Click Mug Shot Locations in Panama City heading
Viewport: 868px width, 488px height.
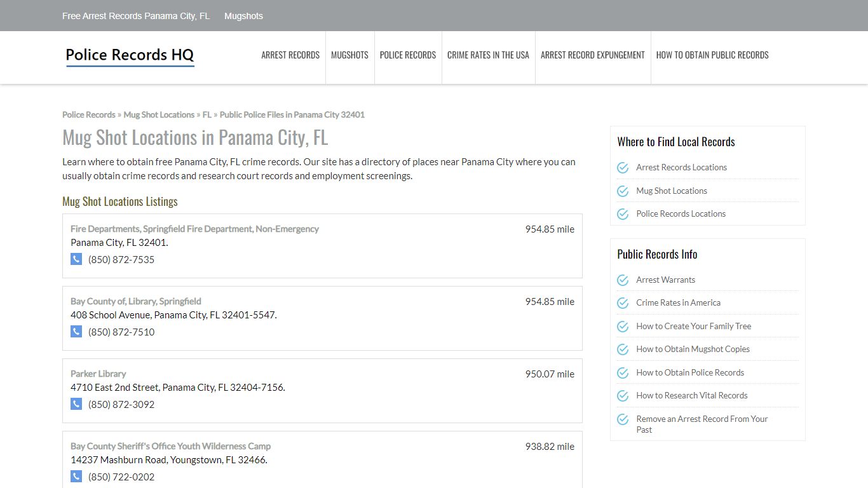pos(195,137)
